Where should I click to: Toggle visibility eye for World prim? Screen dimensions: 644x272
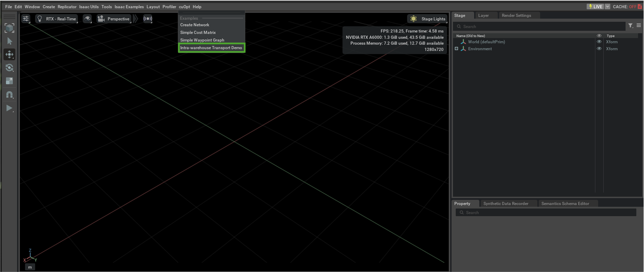[599, 42]
